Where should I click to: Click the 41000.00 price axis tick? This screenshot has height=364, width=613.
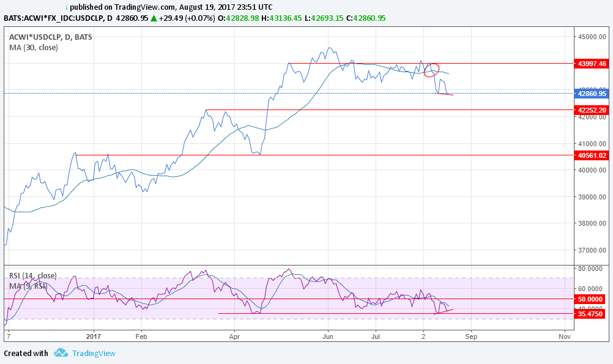click(592, 144)
